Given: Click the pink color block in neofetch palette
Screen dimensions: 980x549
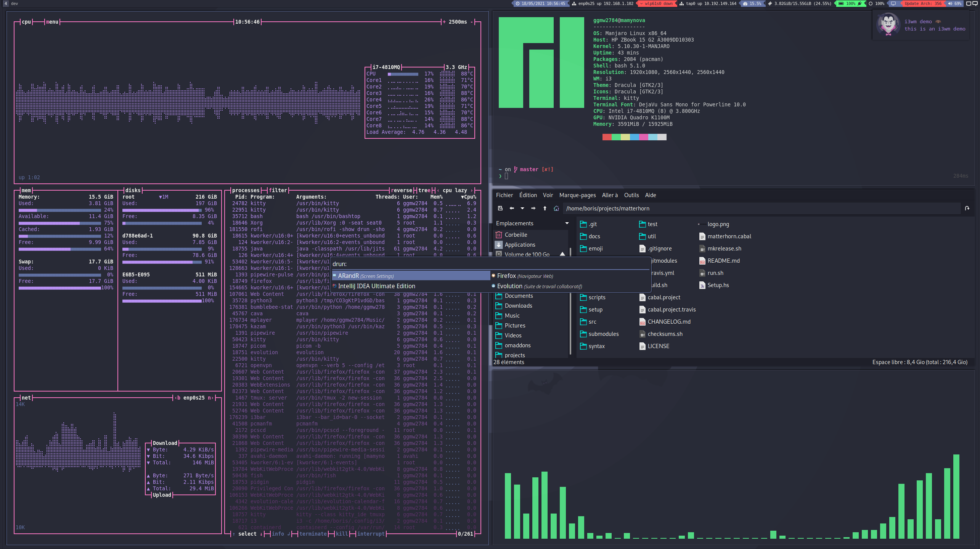Looking at the screenshot, I should (643, 137).
